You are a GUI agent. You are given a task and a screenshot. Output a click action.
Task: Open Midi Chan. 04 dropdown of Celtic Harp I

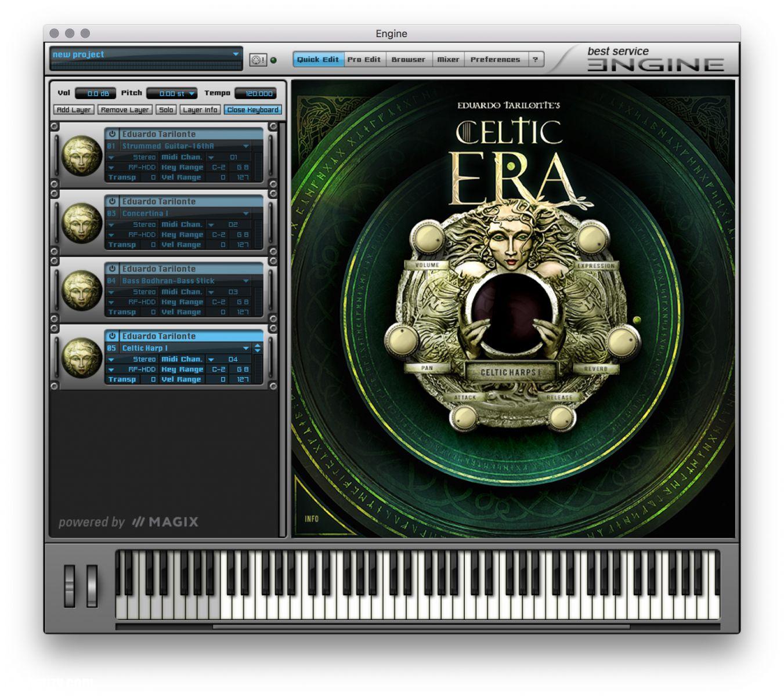point(211,360)
